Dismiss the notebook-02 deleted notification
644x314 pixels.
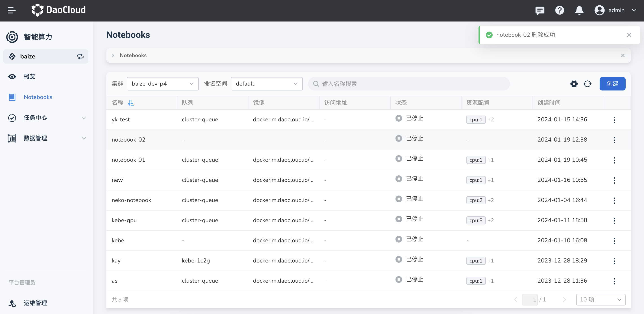629,35
